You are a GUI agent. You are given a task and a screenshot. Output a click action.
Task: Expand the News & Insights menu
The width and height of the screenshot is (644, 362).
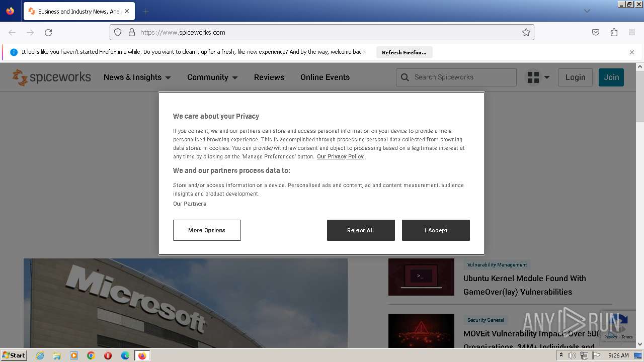click(137, 77)
